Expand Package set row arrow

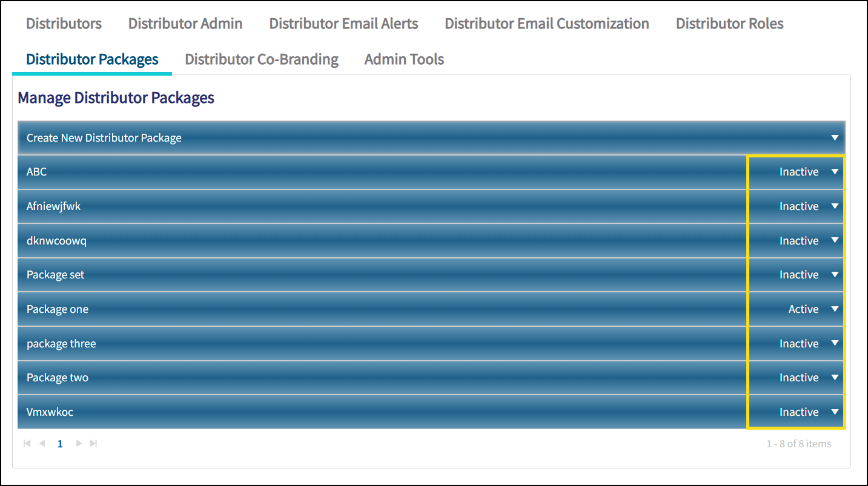(835, 275)
